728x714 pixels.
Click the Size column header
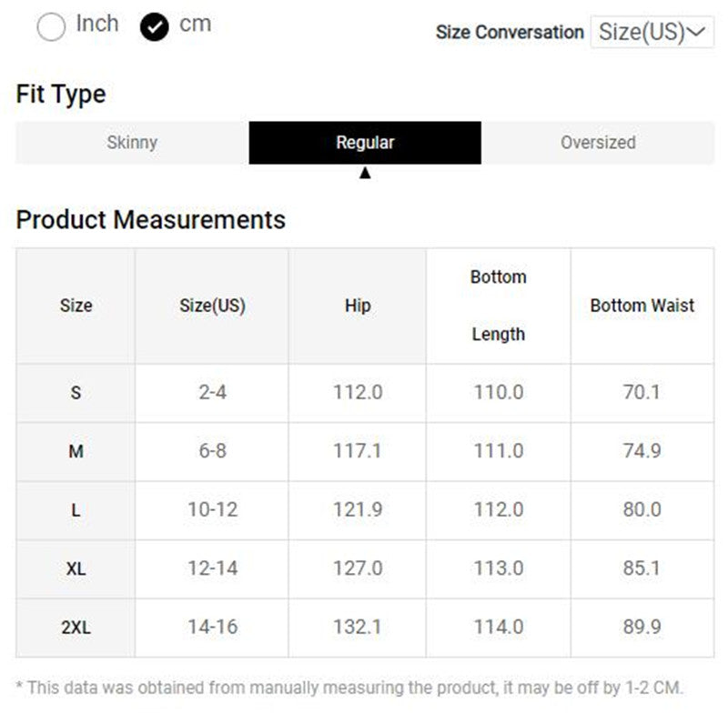[76, 306]
